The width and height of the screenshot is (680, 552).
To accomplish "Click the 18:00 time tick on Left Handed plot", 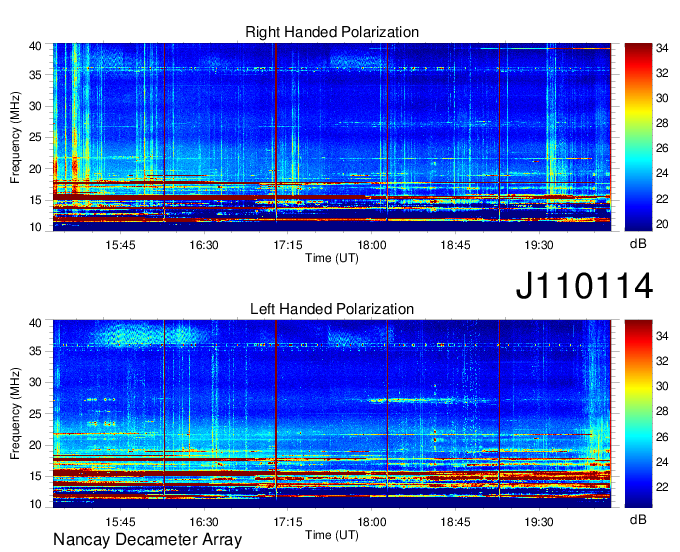I will (x=372, y=522).
